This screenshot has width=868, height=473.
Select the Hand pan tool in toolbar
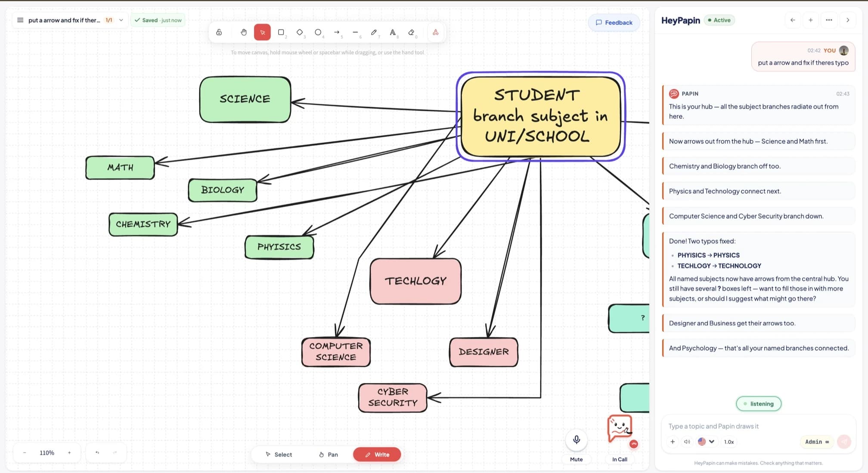244,32
